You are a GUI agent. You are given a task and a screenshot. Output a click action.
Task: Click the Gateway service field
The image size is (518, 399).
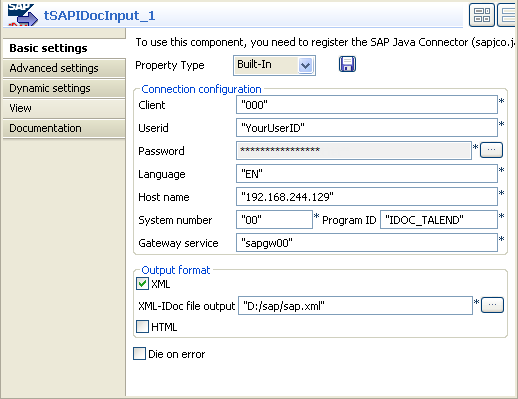tap(367, 243)
